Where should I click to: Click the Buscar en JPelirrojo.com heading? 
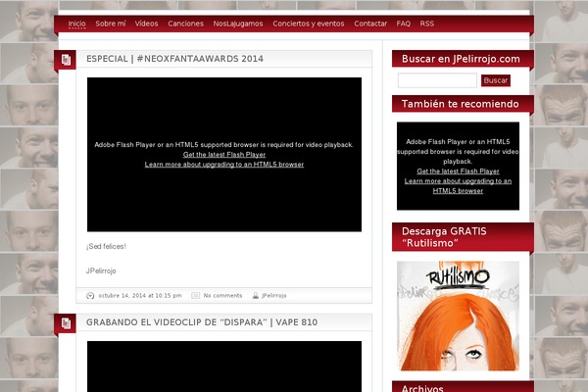[x=461, y=59]
